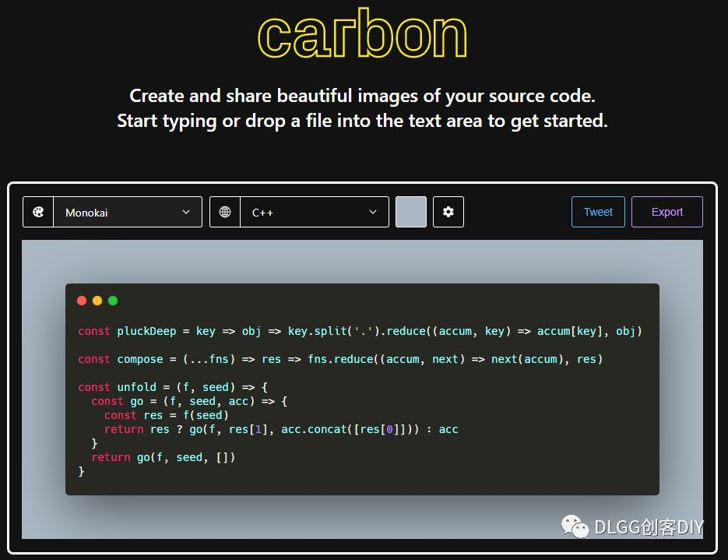Image resolution: width=728 pixels, height=560 pixels.
Task: Click on the 'const res = f(seed)' line
Action: coord(166,415)
